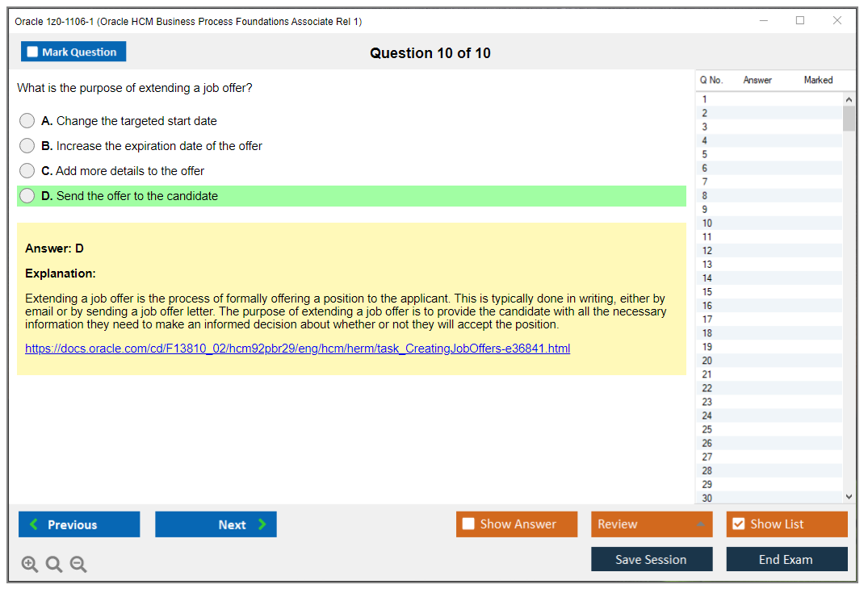
Task: Enable the Show Answer checkbox
Action: [468, 524]
